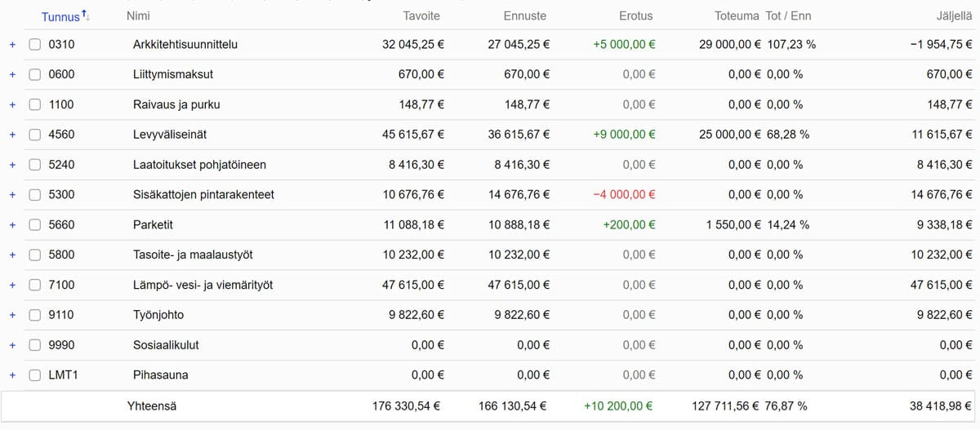Screen dimensions: 980x430
Task: Click plus icon next to 0600 Liittymismaksut
Action: click(12, 75)
